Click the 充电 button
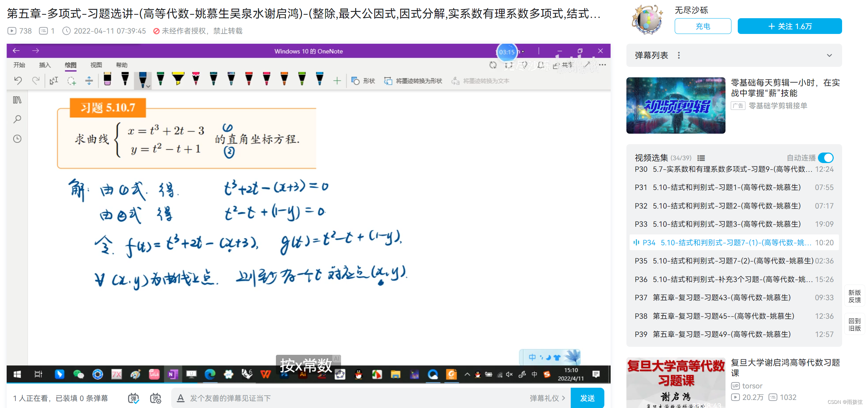Viewport: 868px width, 408px height. click(703, 26)
